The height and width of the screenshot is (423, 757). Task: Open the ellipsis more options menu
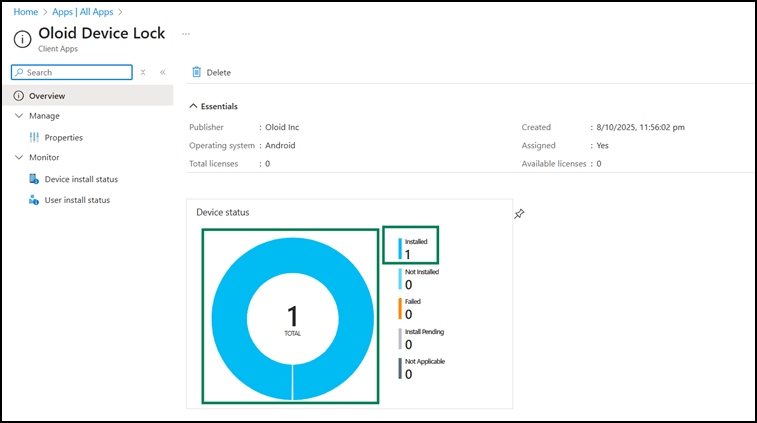(186, 34)
